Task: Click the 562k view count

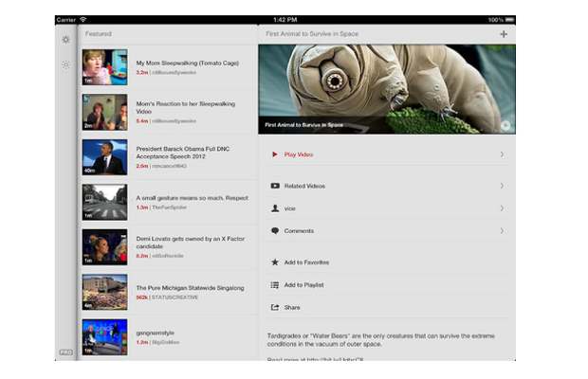Action: [141, 297]
